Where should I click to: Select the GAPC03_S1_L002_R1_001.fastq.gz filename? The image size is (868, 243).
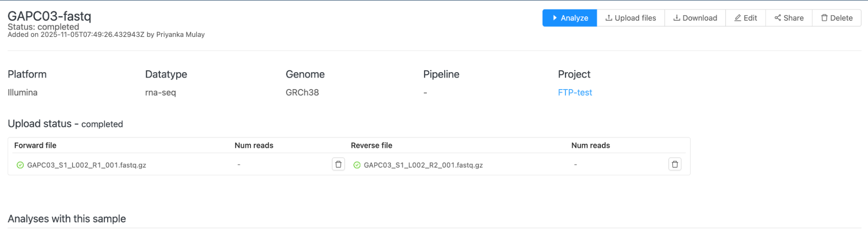coord(86,165)
